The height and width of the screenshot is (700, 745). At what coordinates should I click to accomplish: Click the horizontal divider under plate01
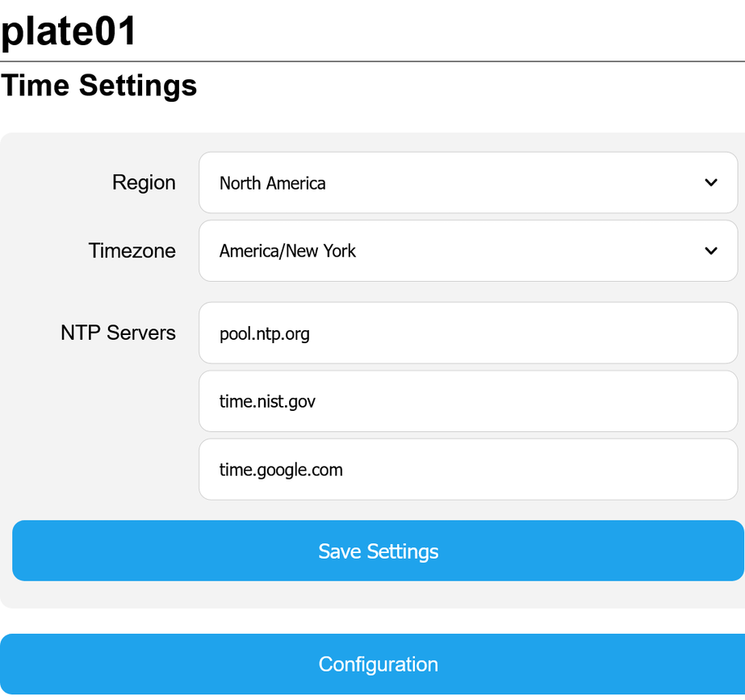[x=372, y=61]
